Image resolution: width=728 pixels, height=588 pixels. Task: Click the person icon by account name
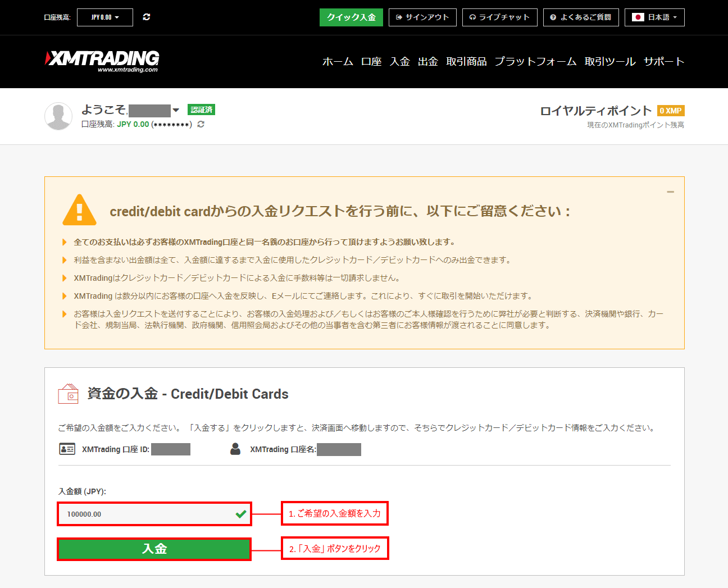[x=235, y=449]
